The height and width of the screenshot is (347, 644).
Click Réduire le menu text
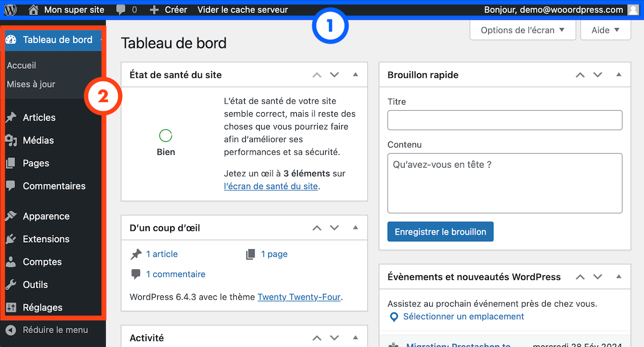click(55, 330)
